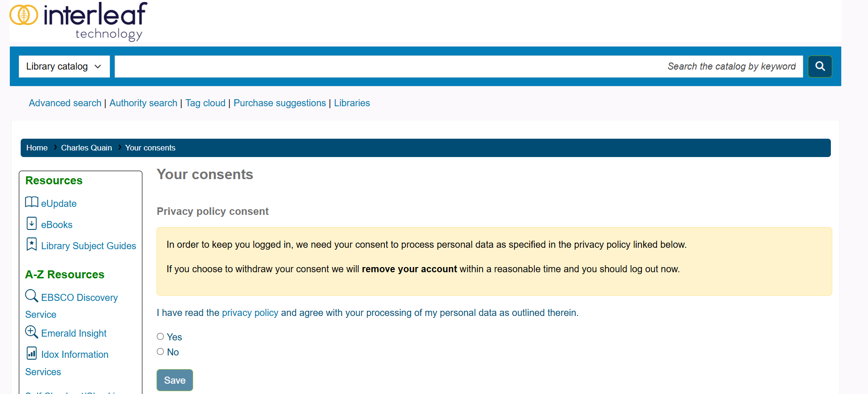Go to Home in the breadcrumb
The width and height of the screenshot is (868, 394).
[37, 148]
